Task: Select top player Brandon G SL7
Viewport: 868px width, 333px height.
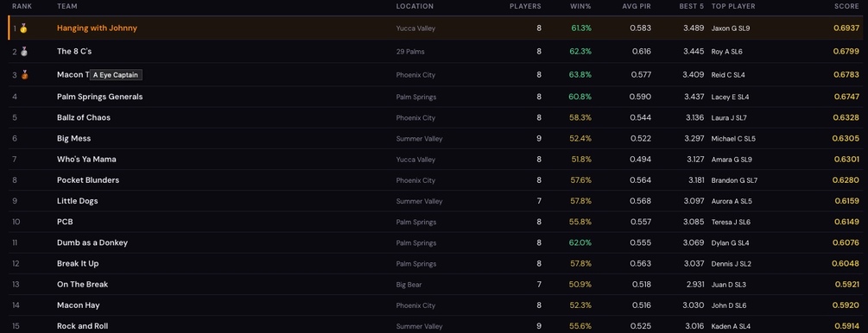Action: click(735, 180)
